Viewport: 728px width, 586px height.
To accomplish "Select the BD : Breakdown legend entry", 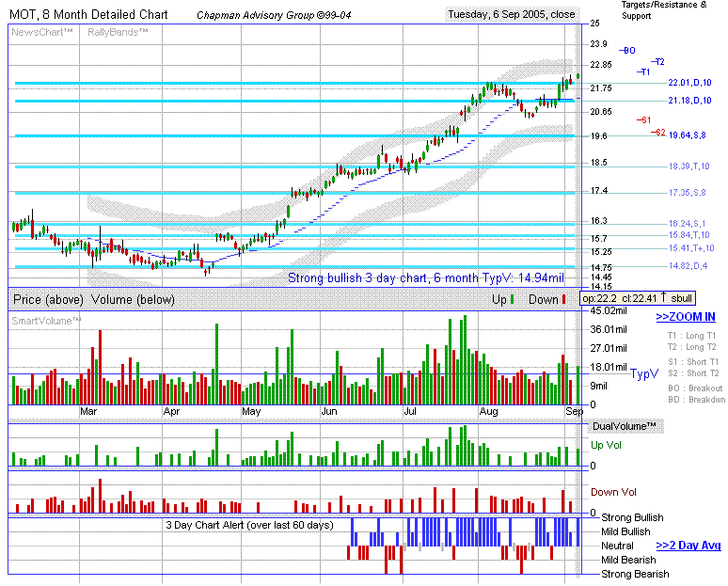I will [x=696, y=400].
